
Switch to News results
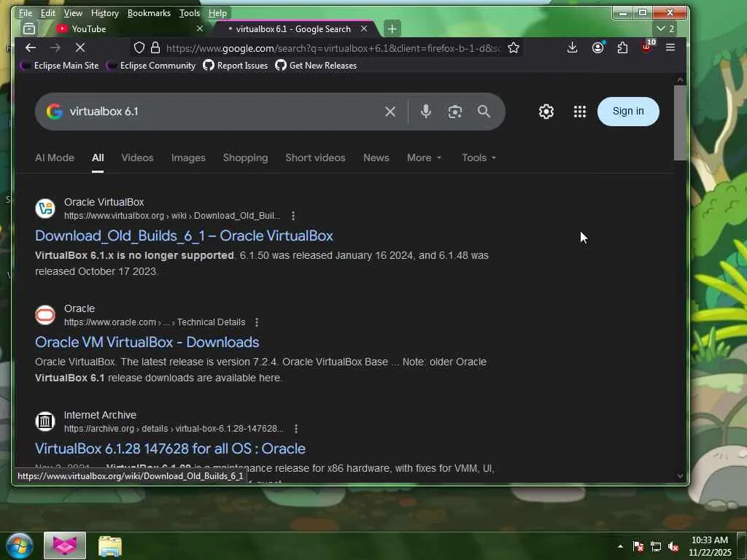tap(376, 157)
